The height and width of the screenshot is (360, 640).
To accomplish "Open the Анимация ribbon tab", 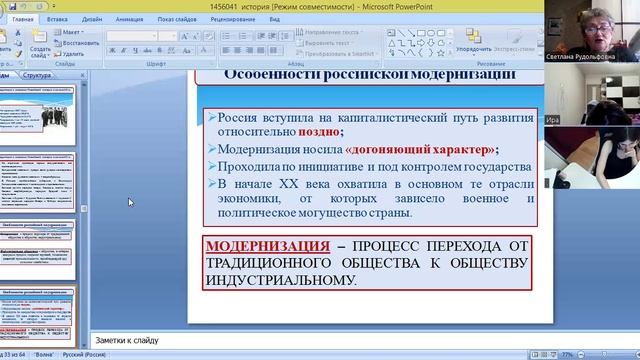I will pos(129,19).
